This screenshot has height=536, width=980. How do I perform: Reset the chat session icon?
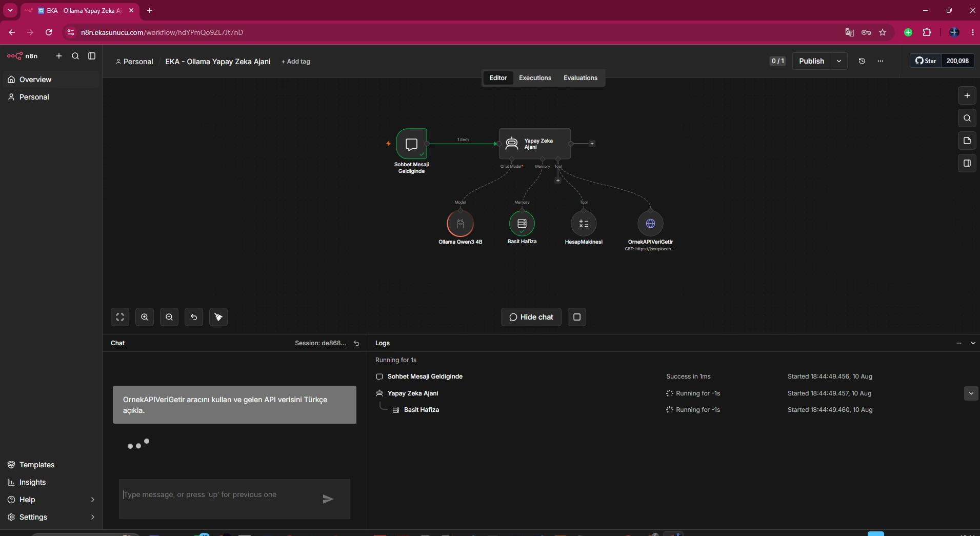[356, 343]
